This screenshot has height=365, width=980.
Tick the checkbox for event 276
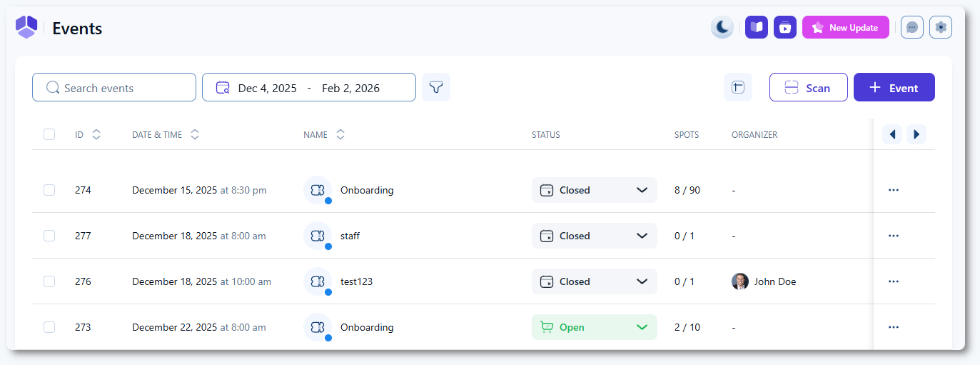pos(49,281)
